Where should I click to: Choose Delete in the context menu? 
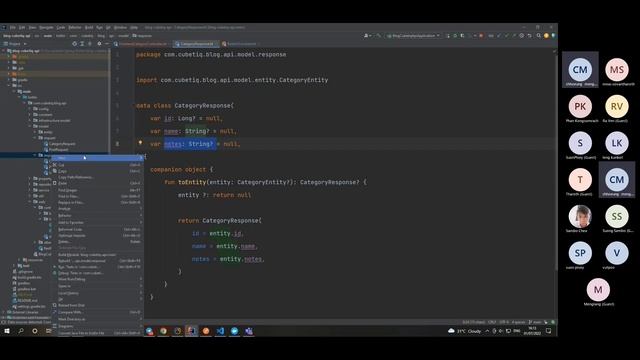(98, 242)
